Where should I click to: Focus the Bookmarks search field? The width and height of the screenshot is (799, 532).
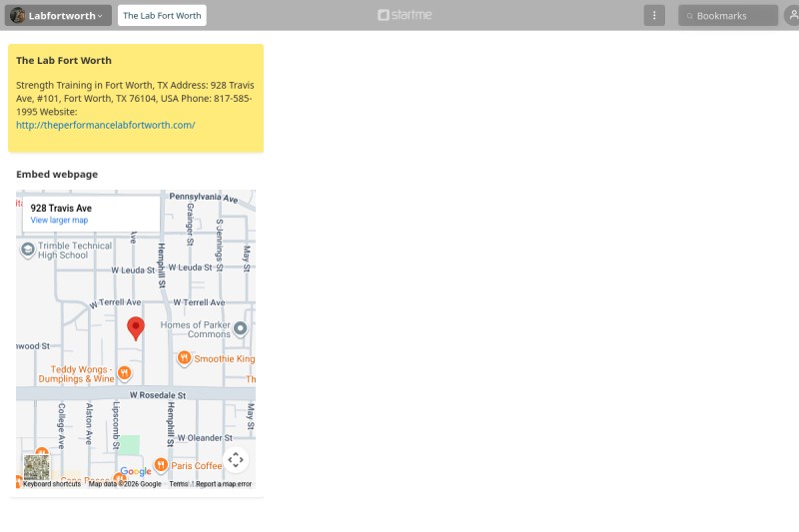tap(728, 16)
